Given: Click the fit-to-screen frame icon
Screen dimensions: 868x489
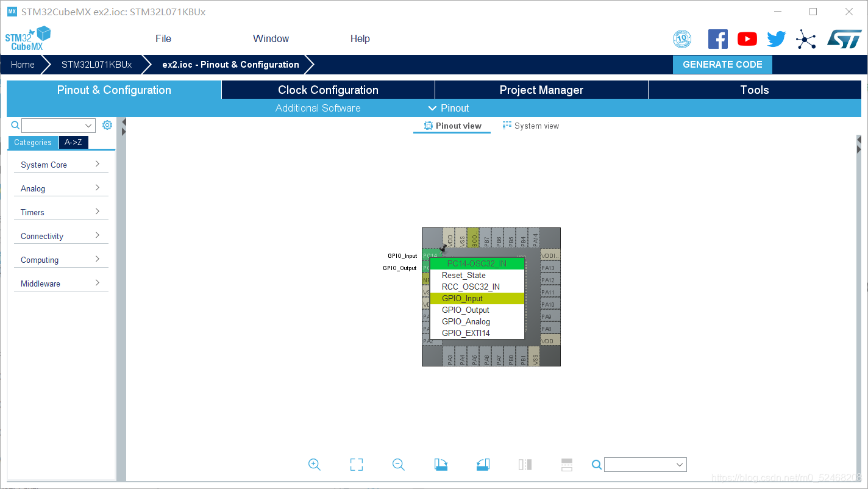Looking at the screenshot, I should [x=357, y=465].
